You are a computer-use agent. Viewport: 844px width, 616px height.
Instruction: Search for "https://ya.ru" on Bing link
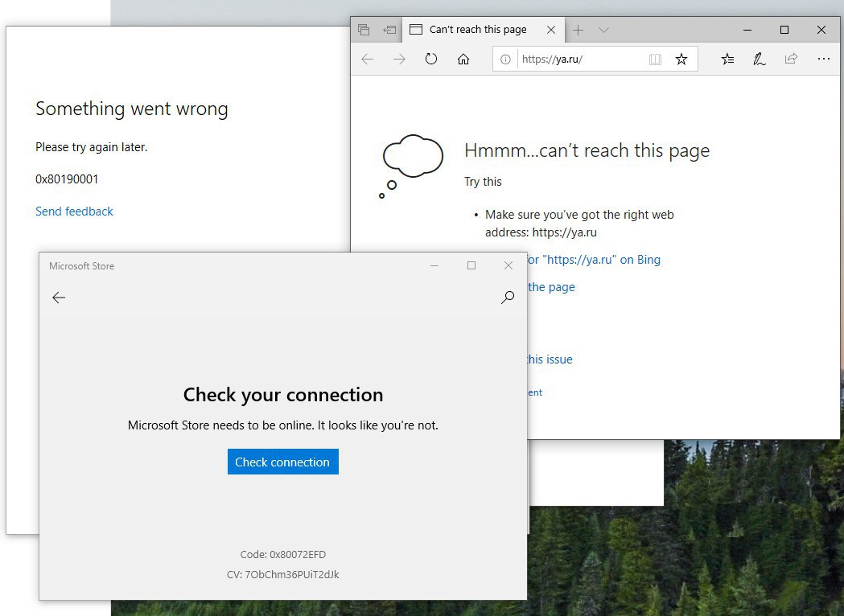click(593, 259)
